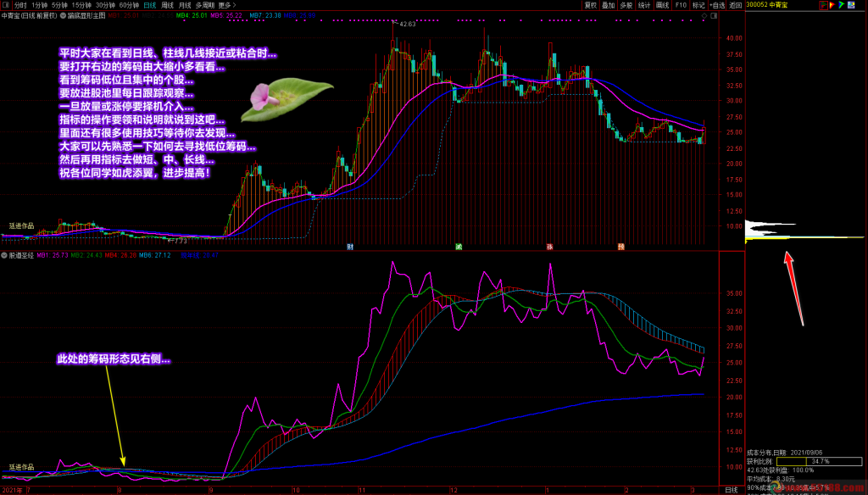Click the 42.63 high price label

(x=407, y=25)
